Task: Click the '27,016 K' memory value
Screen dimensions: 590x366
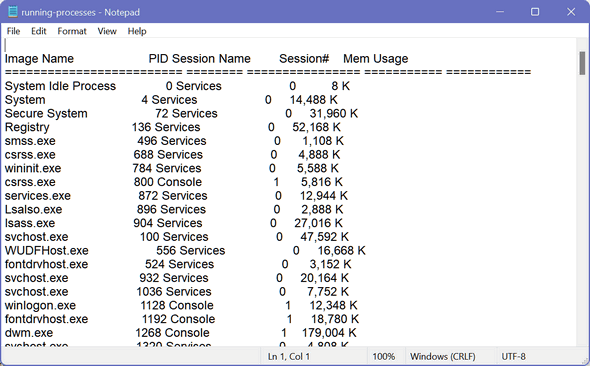Action: (x=318, y=223)
